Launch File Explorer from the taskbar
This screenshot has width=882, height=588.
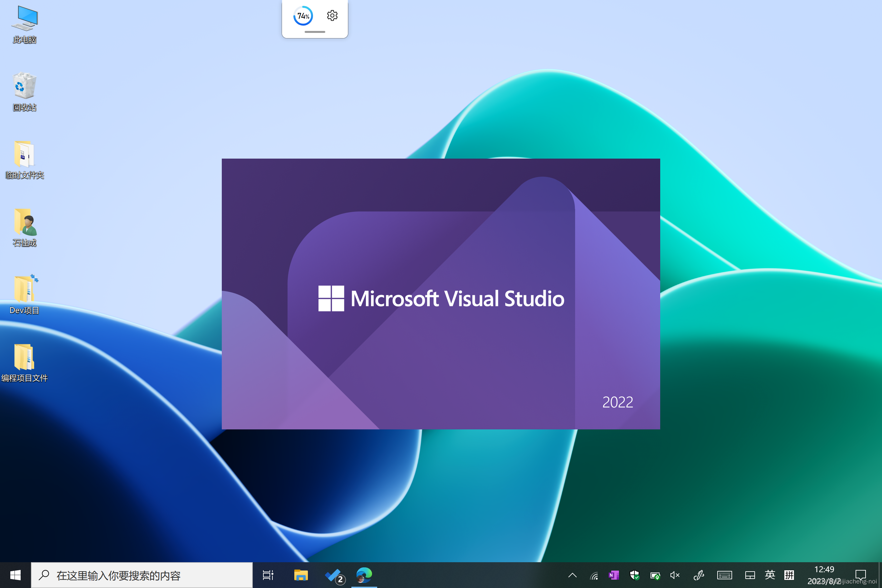point(301,575)
